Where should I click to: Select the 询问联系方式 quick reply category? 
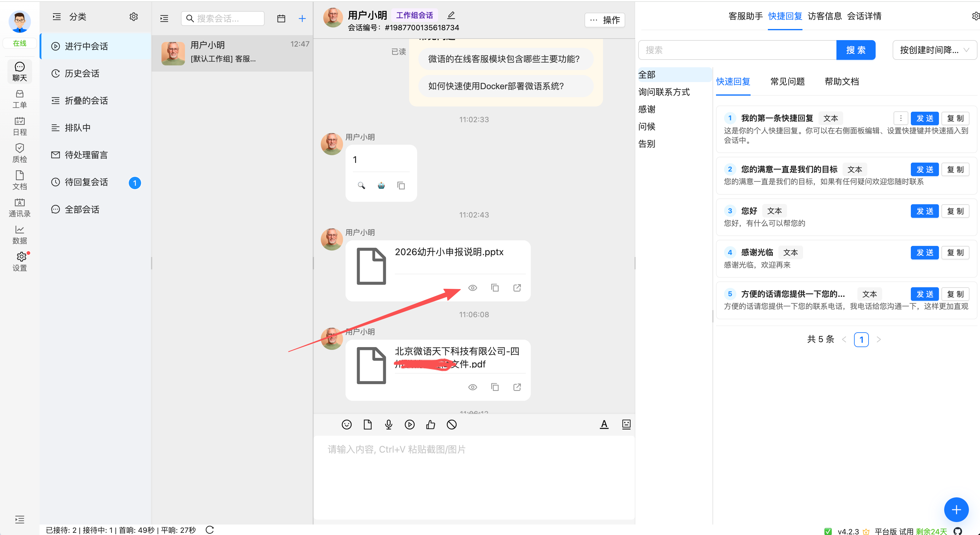coord(664,92)
